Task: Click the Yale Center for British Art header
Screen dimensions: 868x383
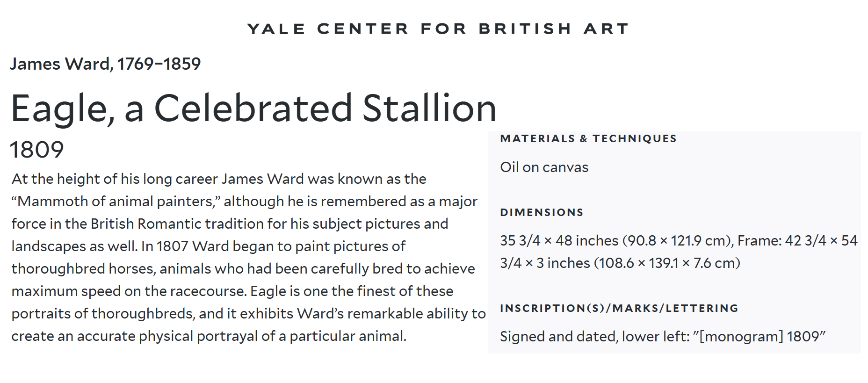Action: click(x=438, y=29)
